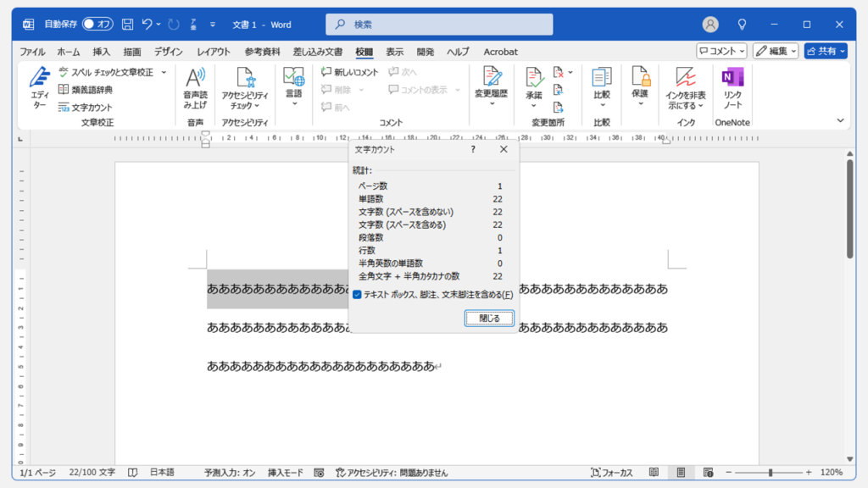Click 閉じる button in dialog

(489, 319)
